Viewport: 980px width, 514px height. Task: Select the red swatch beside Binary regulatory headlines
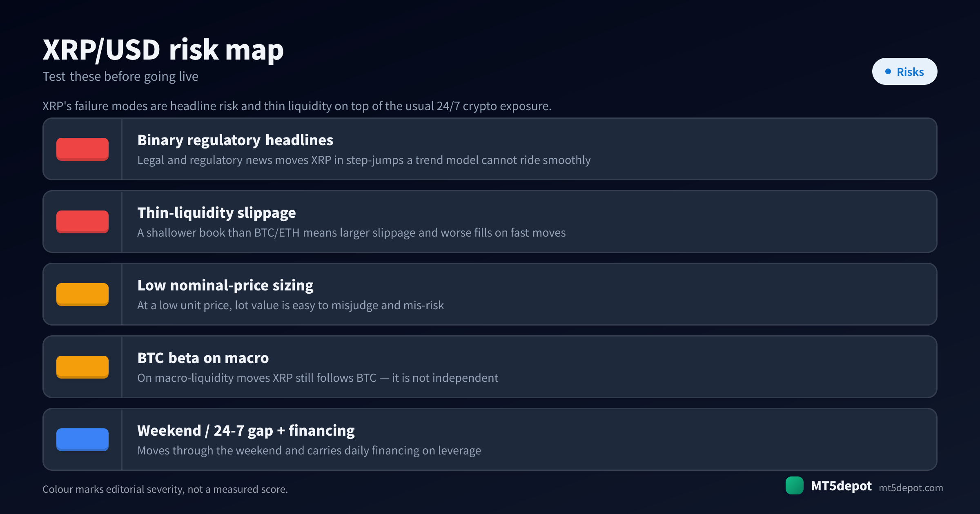82,149
